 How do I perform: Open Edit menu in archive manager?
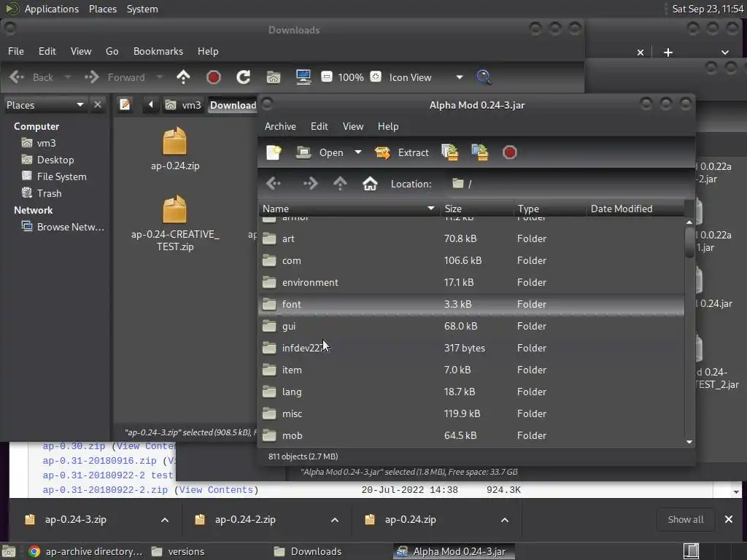320,126
